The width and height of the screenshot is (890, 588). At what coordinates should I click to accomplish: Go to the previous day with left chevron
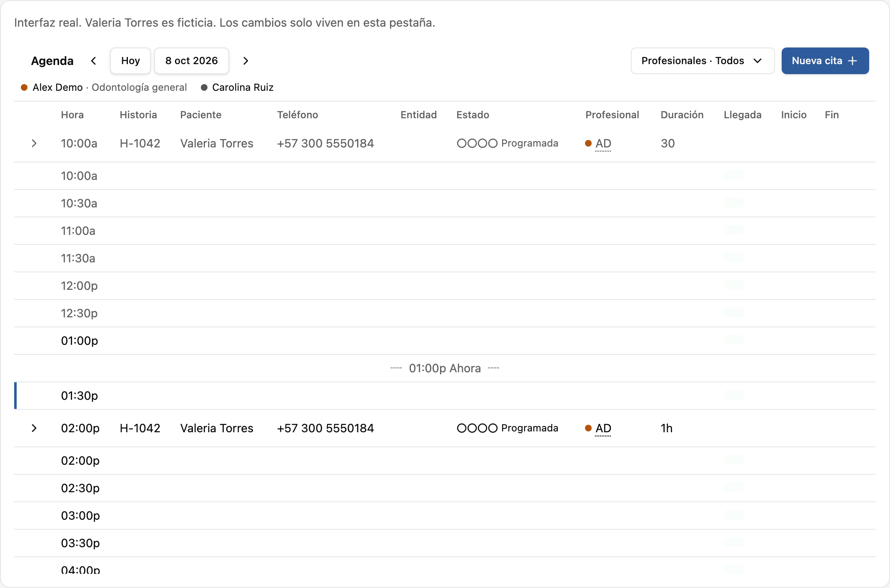(94, 61)
